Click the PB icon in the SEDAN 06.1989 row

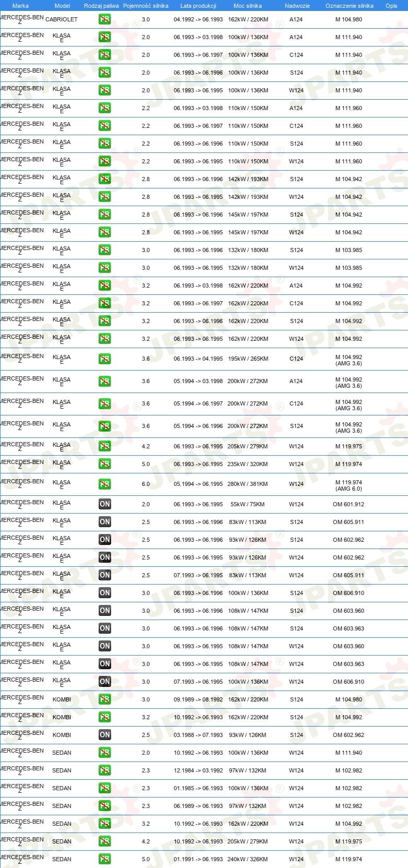point(105,806)
